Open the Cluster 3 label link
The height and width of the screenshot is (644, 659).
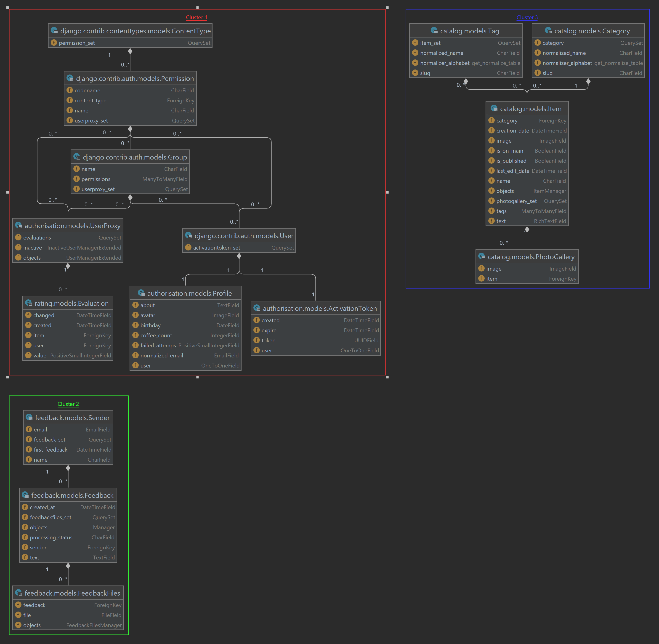(x=527, y=17)
